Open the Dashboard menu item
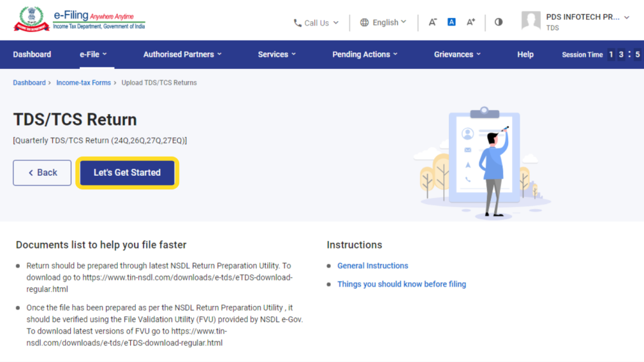The width and height of the screenshot is (644, 362). coord(32,54)
